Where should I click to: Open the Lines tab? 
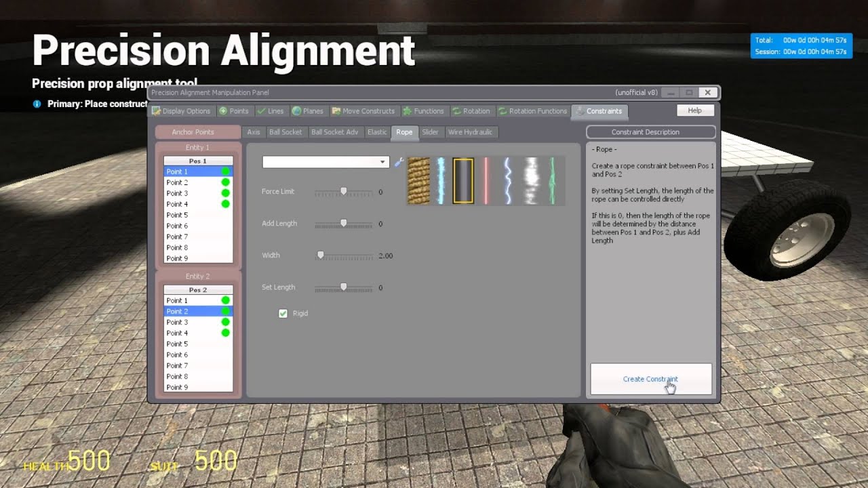point(271,111)
